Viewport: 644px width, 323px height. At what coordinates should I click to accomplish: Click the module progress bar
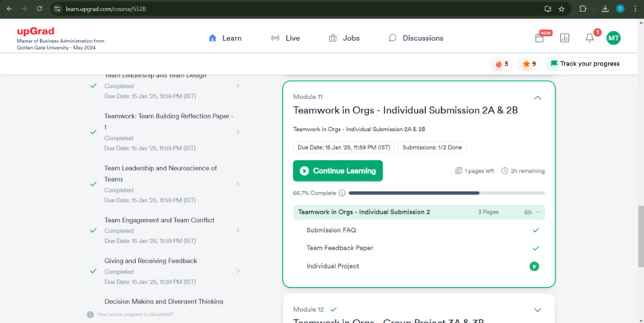point(447,193)
